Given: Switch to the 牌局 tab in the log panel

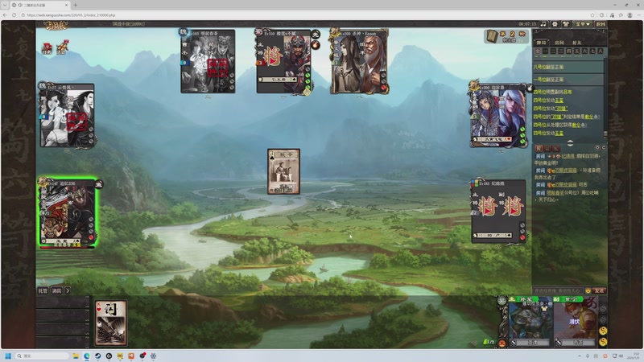Looking at the screenshot, I should (541, 43).
